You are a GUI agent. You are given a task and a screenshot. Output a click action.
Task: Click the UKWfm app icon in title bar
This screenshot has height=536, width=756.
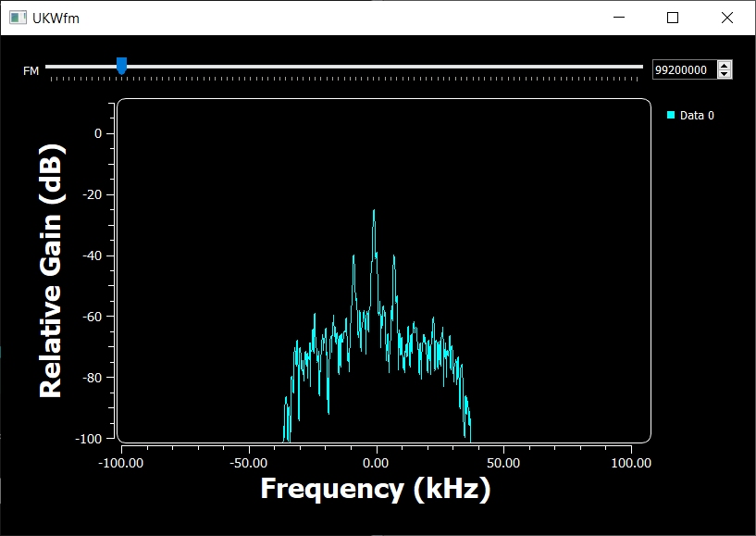(x=18, y=18)
